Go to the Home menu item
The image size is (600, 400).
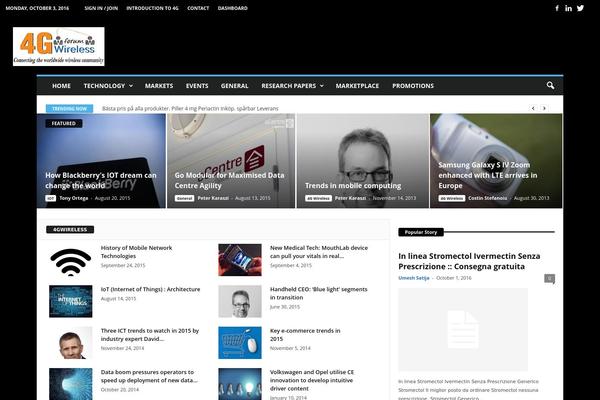click(x=61, y=86)
